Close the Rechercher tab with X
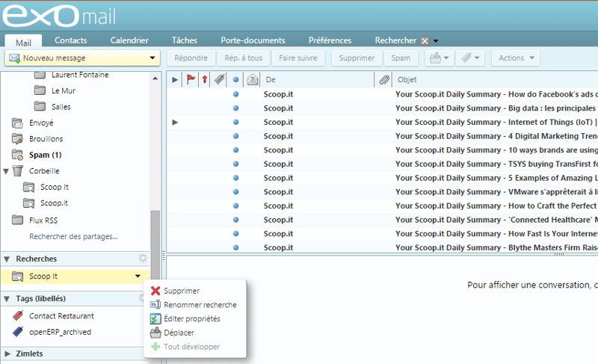The width and height of the screenshot is (598, 364). pyautogui.click(x=425, y=41)
